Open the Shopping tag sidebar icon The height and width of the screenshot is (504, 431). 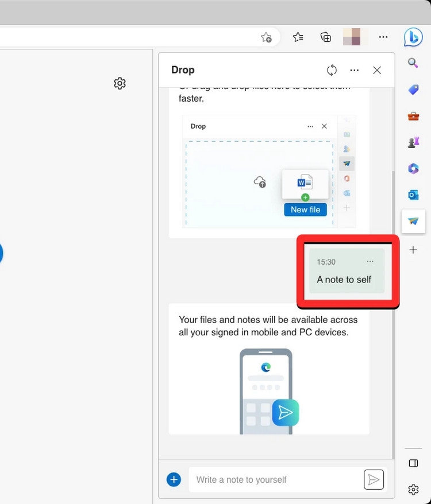(413, 90)
